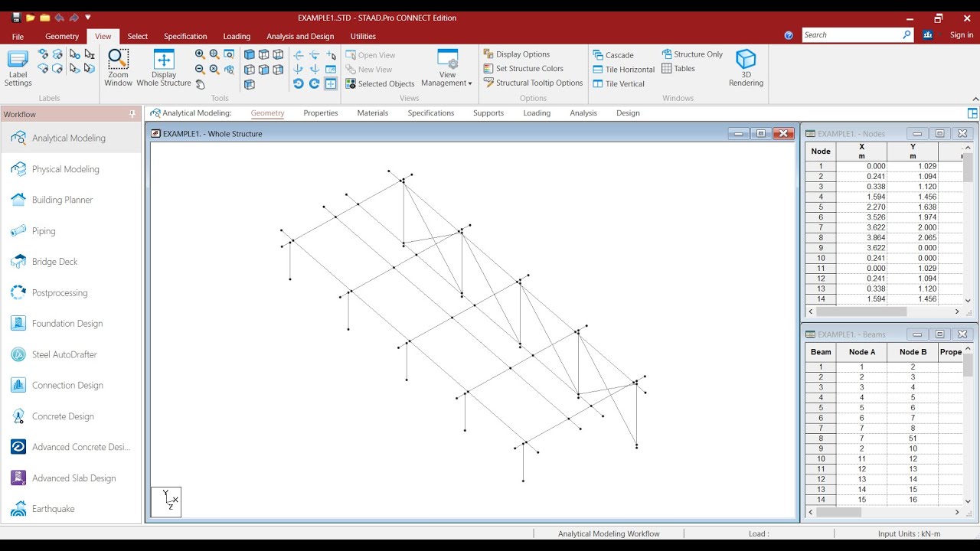The image size is (980, 551).
Task: Open Label Settings in the ribbon
Action: coord(18,68)
